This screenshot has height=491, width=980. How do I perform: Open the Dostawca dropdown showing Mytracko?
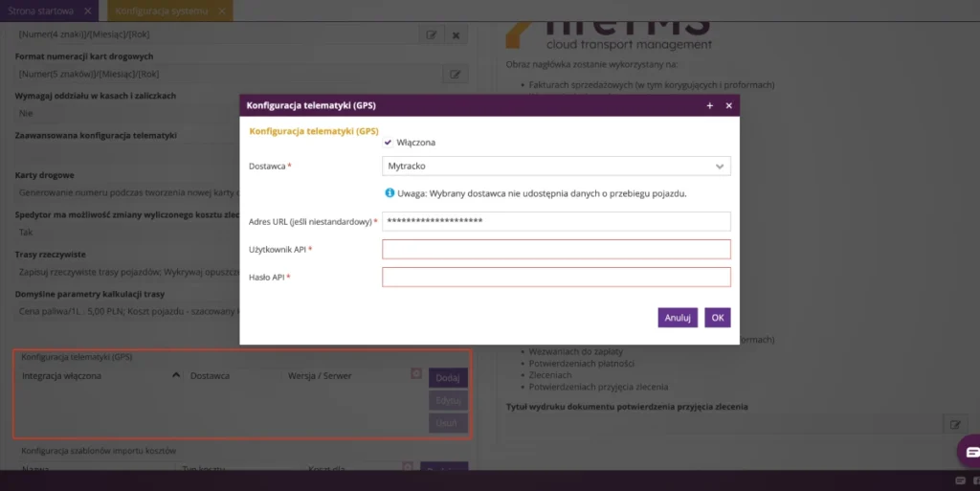tap(556, 167)
